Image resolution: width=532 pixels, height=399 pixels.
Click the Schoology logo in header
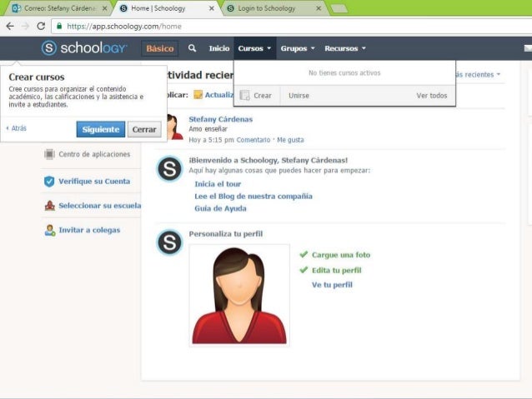click(84, 48)
